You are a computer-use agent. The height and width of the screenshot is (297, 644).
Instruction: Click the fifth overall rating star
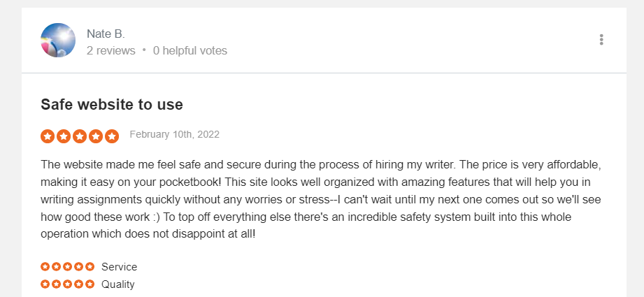tap(112, 136)
